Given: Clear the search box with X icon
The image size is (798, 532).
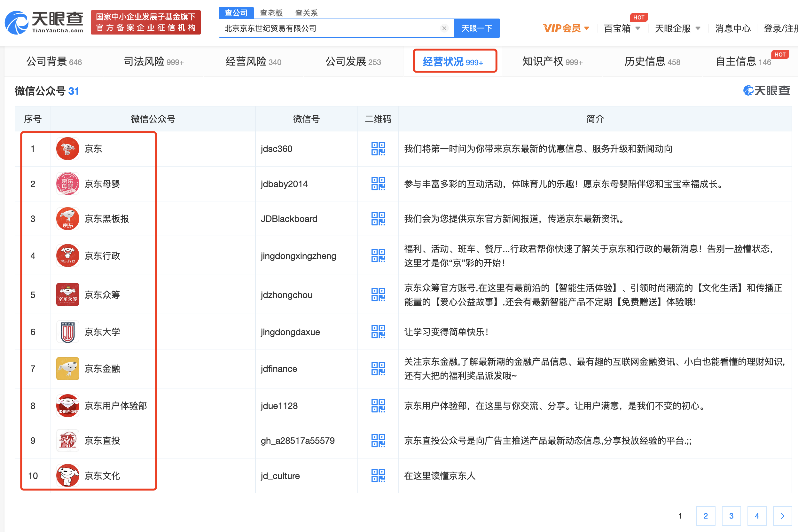Looking at the screenshot, I should (444, 28).
